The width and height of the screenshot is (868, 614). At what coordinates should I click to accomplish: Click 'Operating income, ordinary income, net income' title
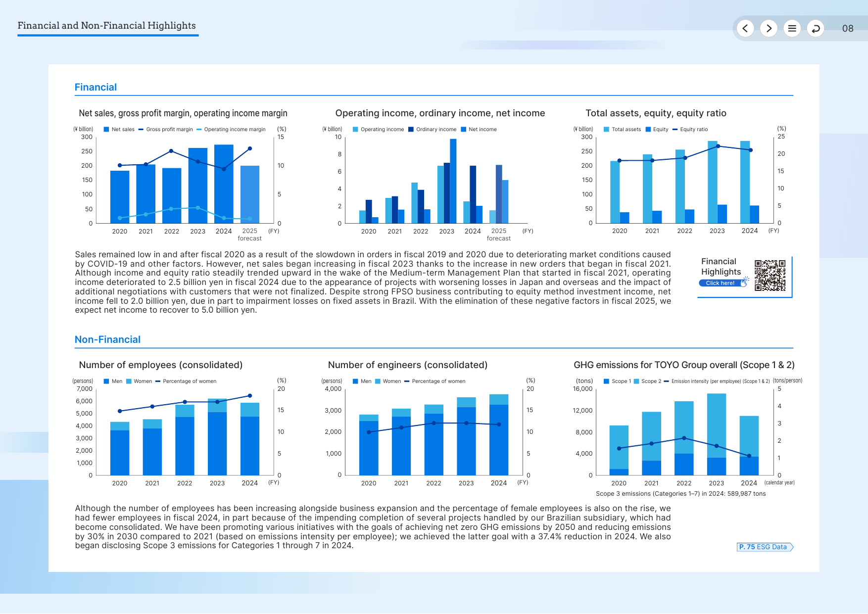click(440, 113)
